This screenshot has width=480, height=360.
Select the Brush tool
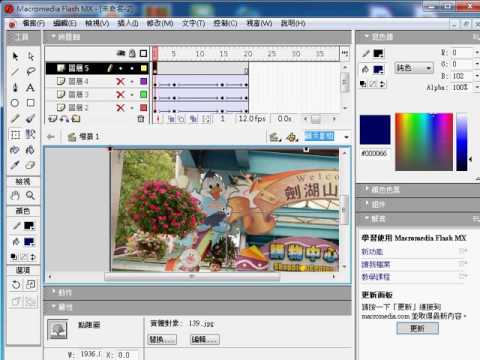coord(31,118)
